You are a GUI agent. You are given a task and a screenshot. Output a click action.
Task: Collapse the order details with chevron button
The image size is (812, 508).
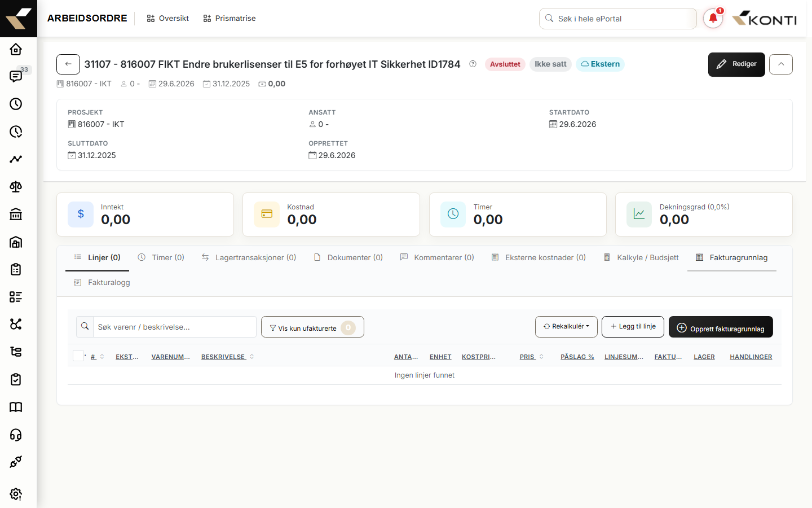pos(781,64)
